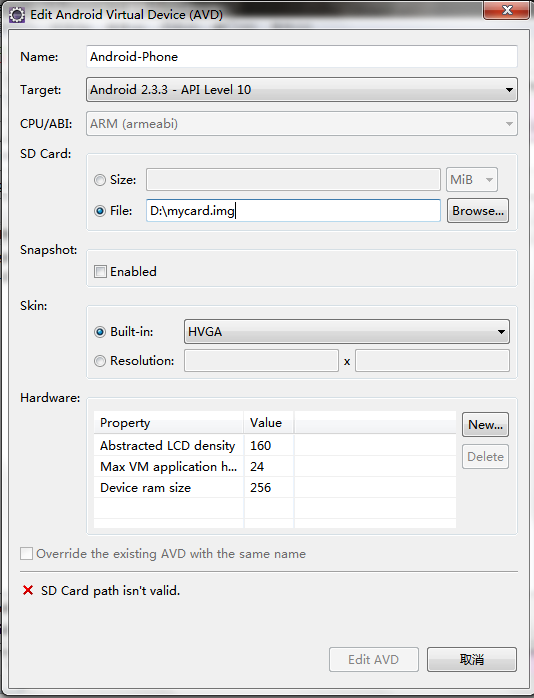
Task: Click the Resolution width input field
Action: 261,361
